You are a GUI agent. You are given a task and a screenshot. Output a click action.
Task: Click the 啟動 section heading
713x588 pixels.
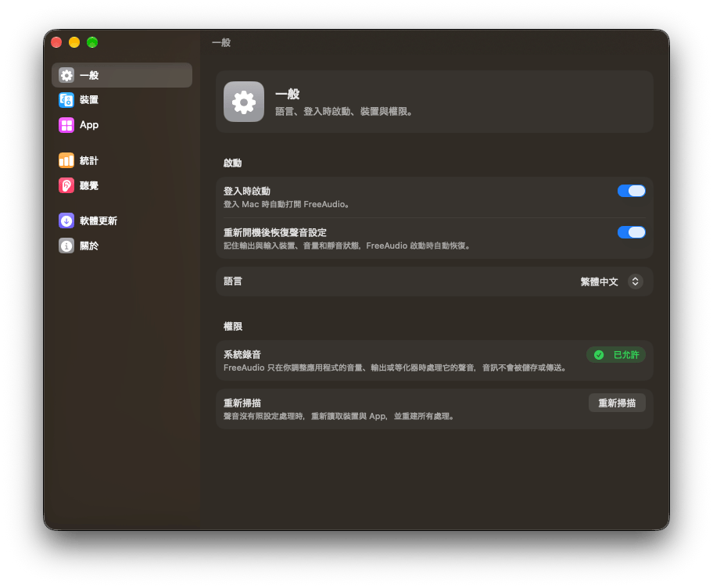pyautogui.click(x=232, y=163)
